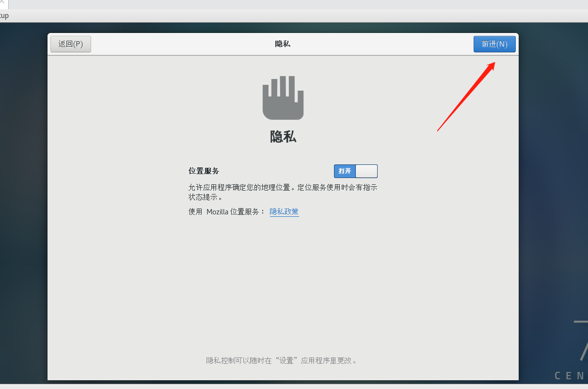Advance setup with the 前进 button

pos(494,44)
